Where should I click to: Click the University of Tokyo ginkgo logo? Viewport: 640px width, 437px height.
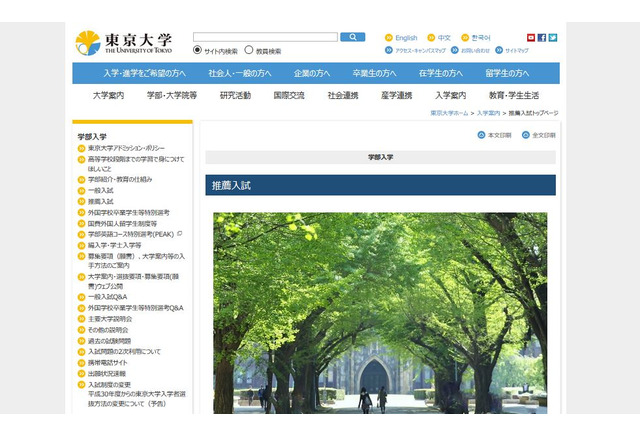tap(88, 43)
